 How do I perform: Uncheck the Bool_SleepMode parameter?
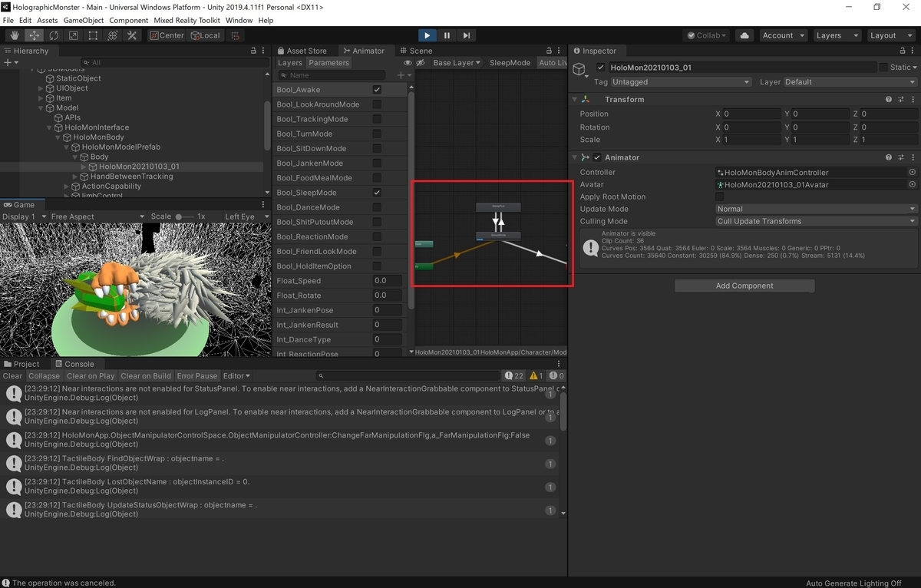click(377, 193)
